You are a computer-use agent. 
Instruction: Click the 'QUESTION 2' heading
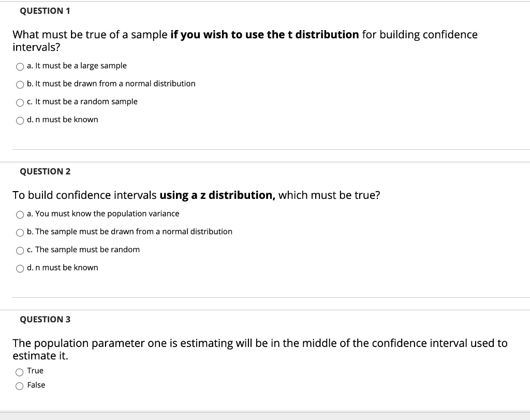tap(45, 171)
